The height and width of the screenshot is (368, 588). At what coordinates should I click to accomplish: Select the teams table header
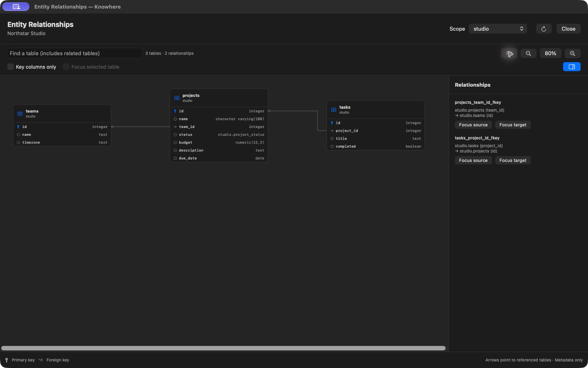tap(62, 114)
